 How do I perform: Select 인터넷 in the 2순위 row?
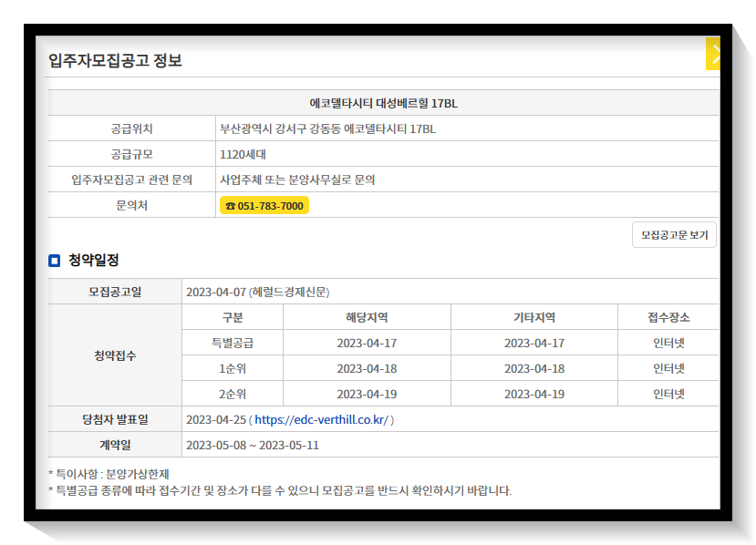point(668,395)
